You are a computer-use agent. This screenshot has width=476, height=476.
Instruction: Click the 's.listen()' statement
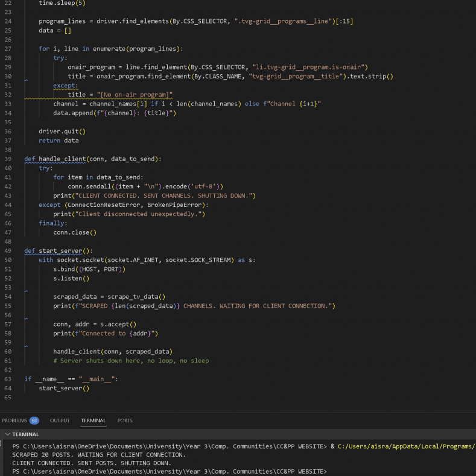[x=71, y=278]
